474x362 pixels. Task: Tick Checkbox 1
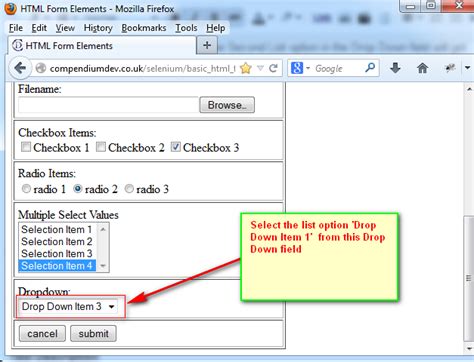click(26, 147)
